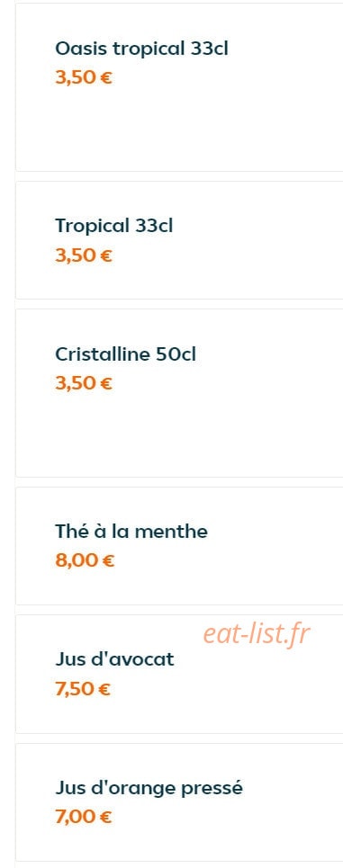Open the Oasis tropical 33cl item
The width and height of the screenshot is (343, 868).
coord(141,49)
